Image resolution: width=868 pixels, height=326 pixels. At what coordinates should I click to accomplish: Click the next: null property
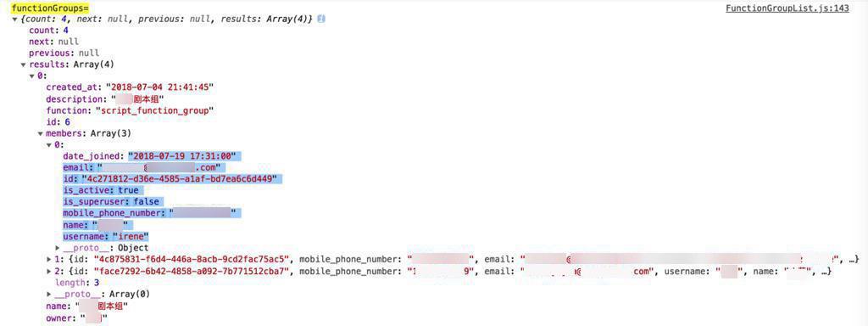(53, 42)
